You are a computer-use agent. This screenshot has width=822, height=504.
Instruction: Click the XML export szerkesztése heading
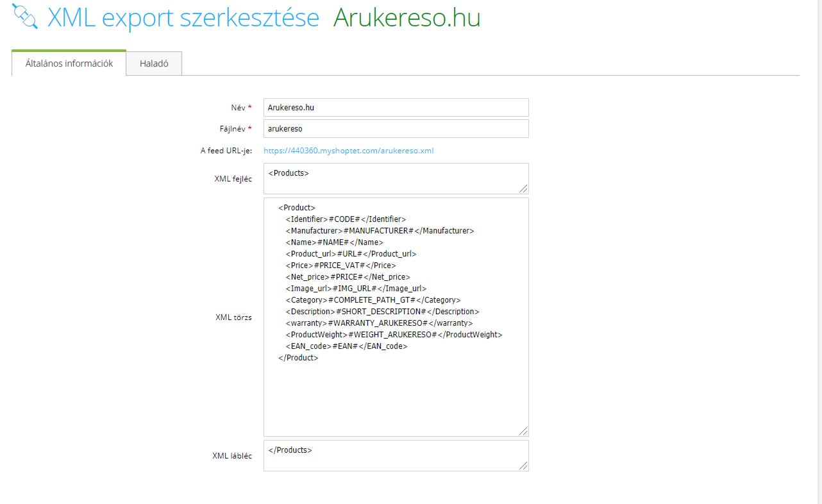pos(183,19)
